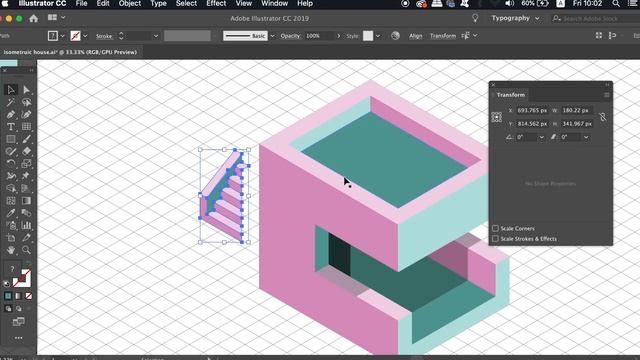This screenshot has height=360, width=640.
Task: Select the Gradient tool
Action: coord(27,201)
